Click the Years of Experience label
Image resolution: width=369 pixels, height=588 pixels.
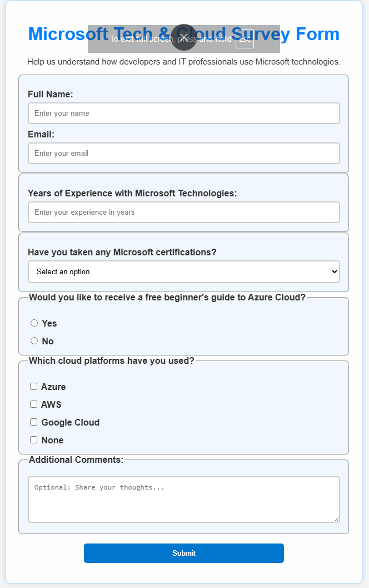pos(132,193)
